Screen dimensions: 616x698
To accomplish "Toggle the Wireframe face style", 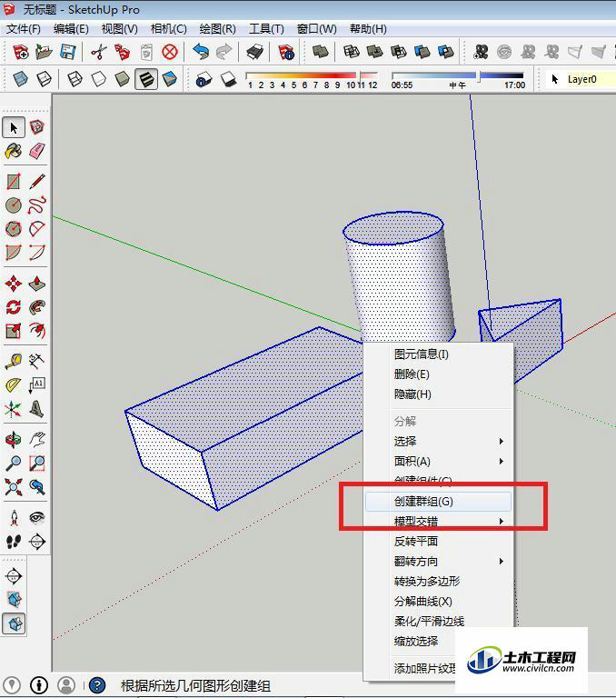I will [75, 80].
